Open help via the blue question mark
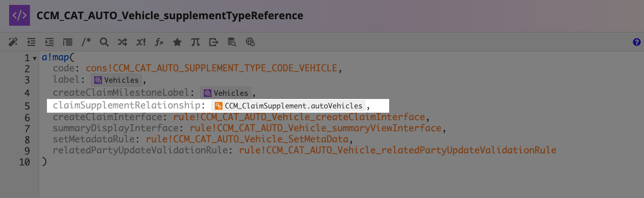 click(x=637, y=42)
